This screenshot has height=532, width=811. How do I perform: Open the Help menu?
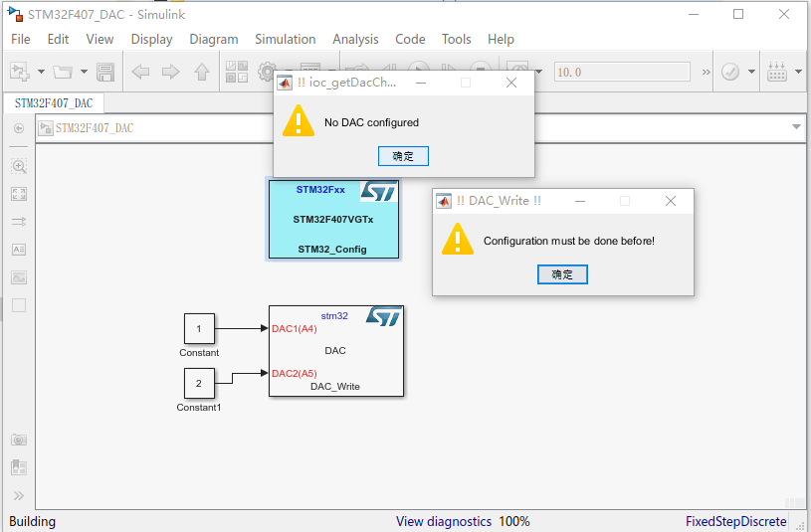(x=501, y=40)
